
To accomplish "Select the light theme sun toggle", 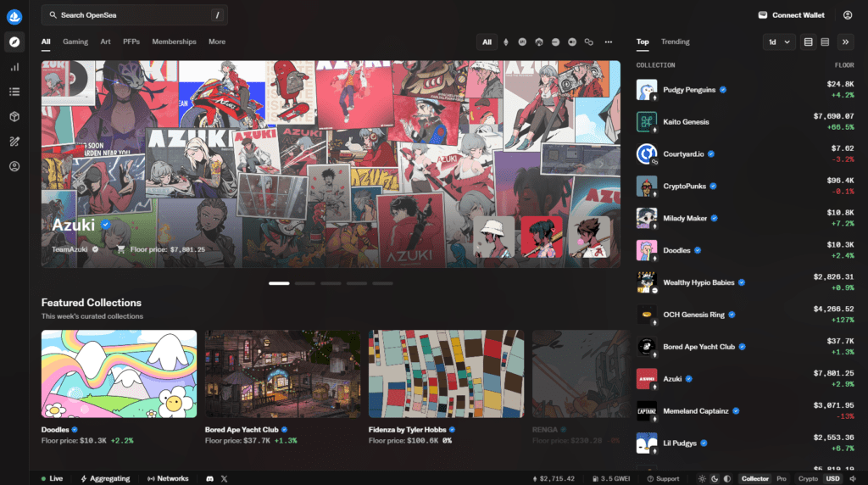I will coord(702,479).
